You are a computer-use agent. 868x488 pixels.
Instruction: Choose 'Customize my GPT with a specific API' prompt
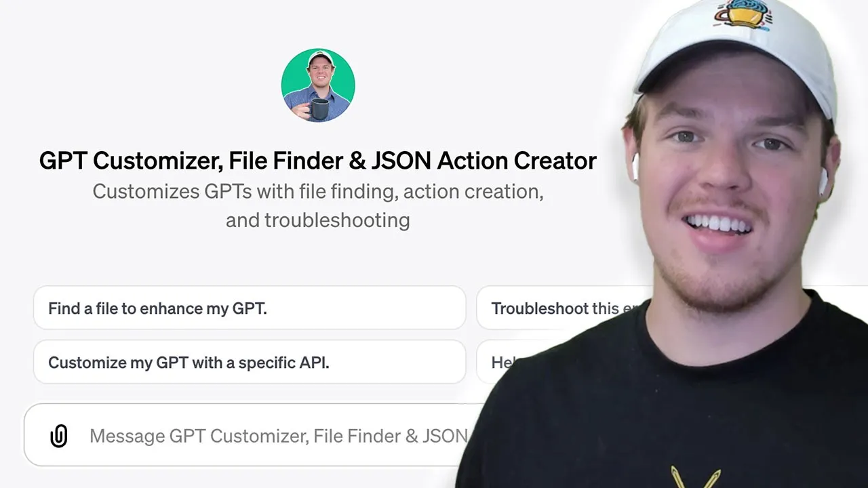coord(250,362)
